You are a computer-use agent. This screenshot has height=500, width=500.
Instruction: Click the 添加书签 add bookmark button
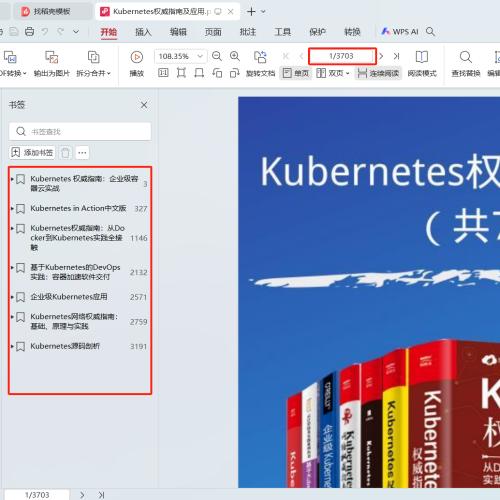(x=32, y=153)
